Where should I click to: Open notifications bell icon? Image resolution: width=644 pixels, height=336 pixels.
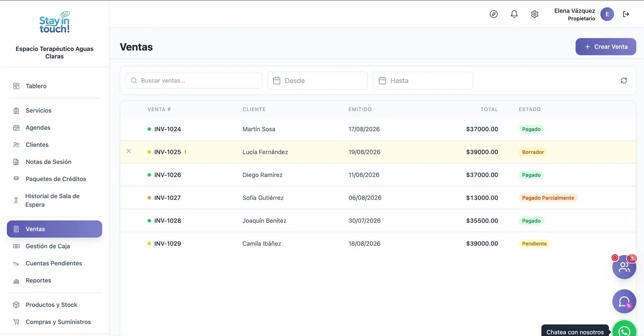pyautogui.click(x=514, y=14)
